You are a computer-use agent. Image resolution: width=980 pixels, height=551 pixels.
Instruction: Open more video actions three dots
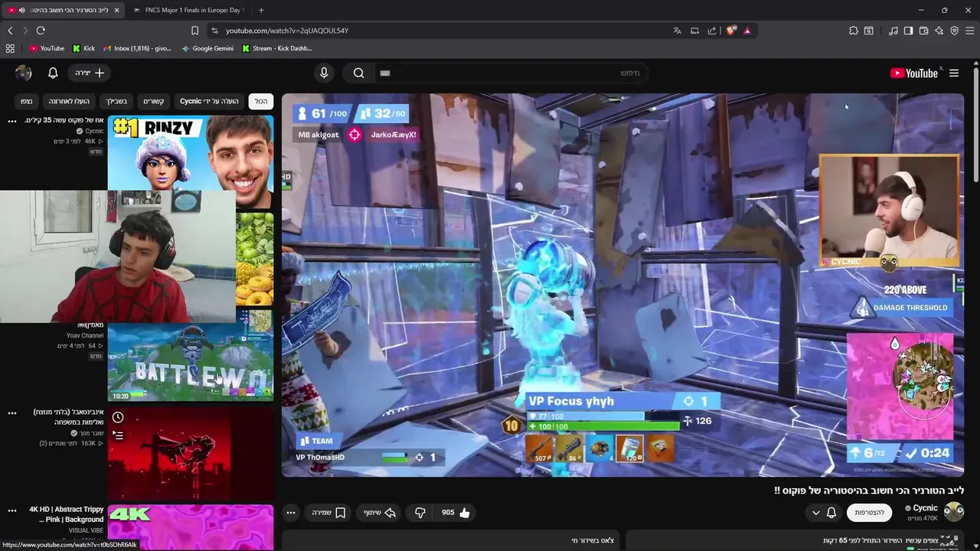click(291, 513)
